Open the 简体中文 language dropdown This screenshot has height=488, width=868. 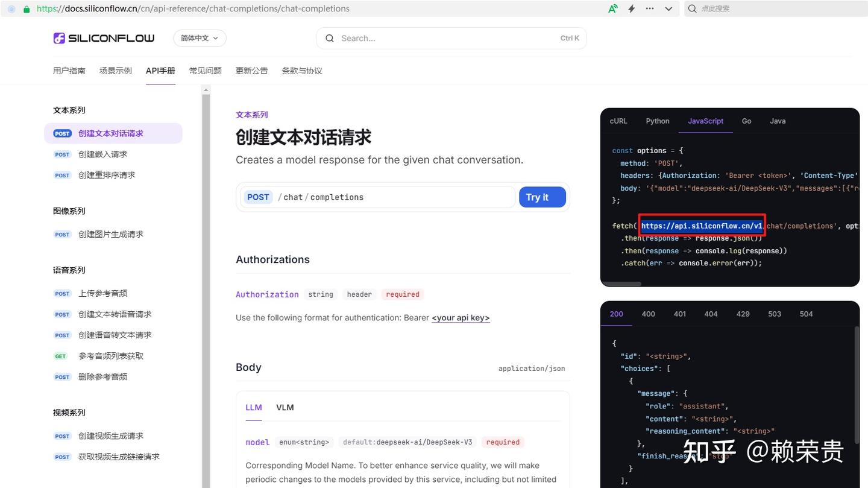(x=199, y=37)
